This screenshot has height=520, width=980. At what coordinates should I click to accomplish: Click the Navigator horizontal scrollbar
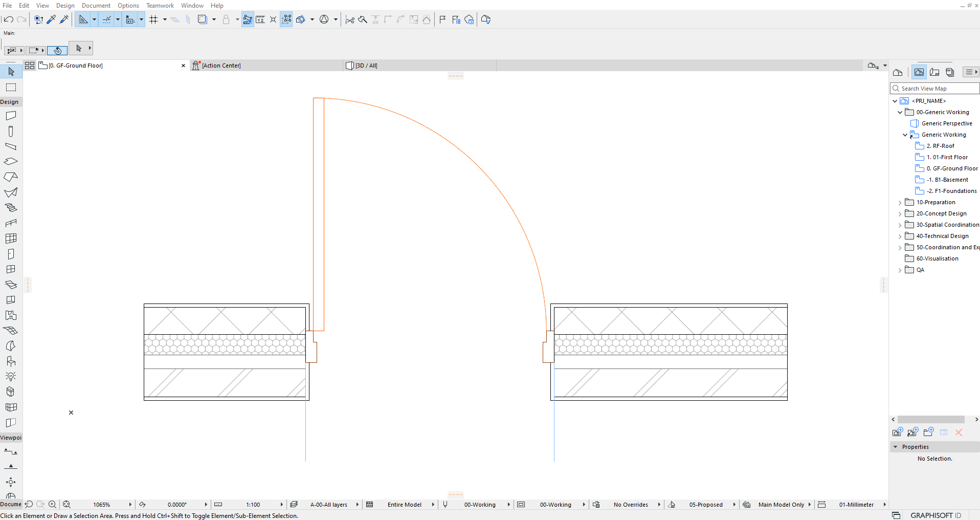pos(931,420)
